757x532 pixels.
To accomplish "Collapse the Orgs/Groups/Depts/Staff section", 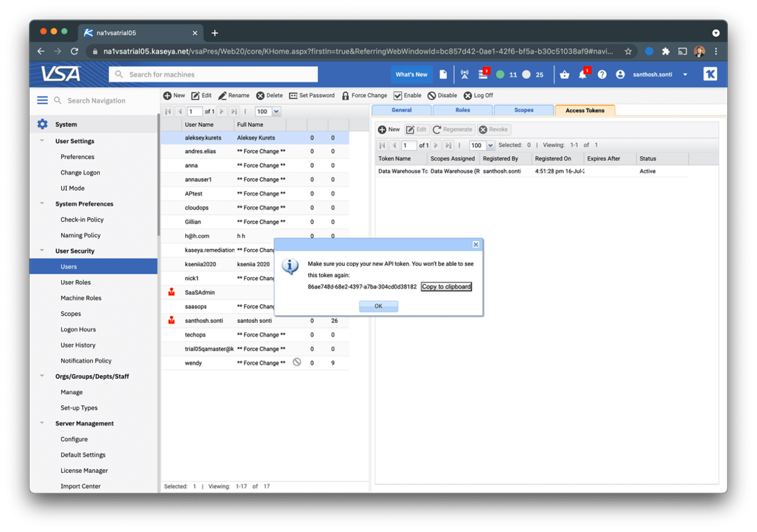I will [42, 376].
